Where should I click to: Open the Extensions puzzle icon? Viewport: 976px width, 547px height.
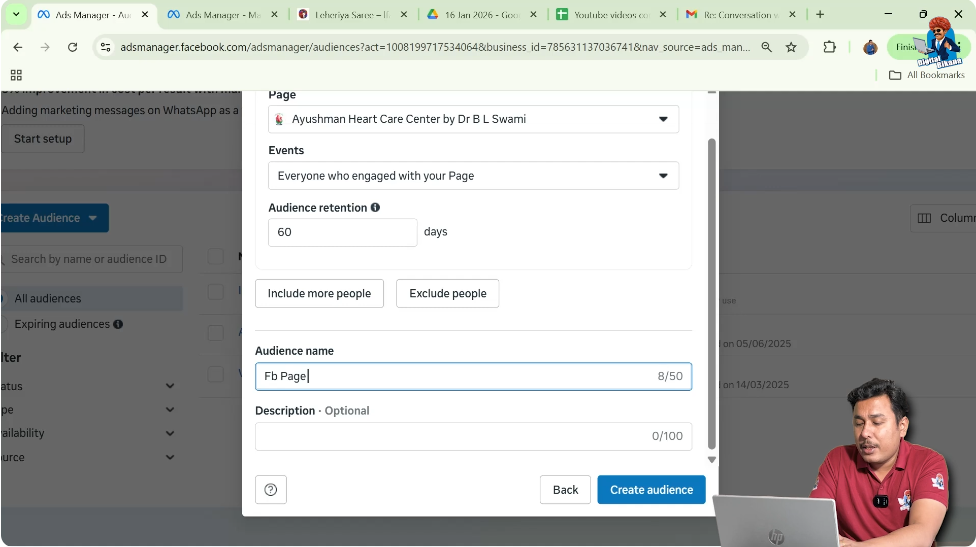829,47
